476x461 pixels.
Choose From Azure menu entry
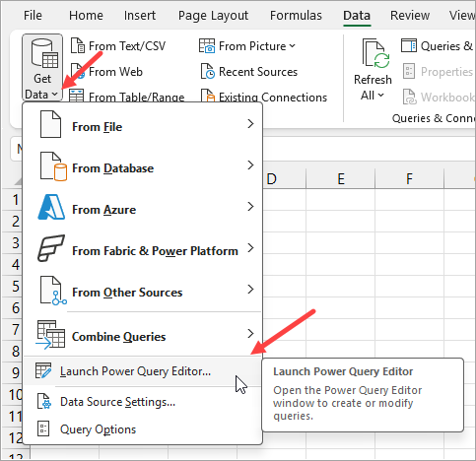143,208
